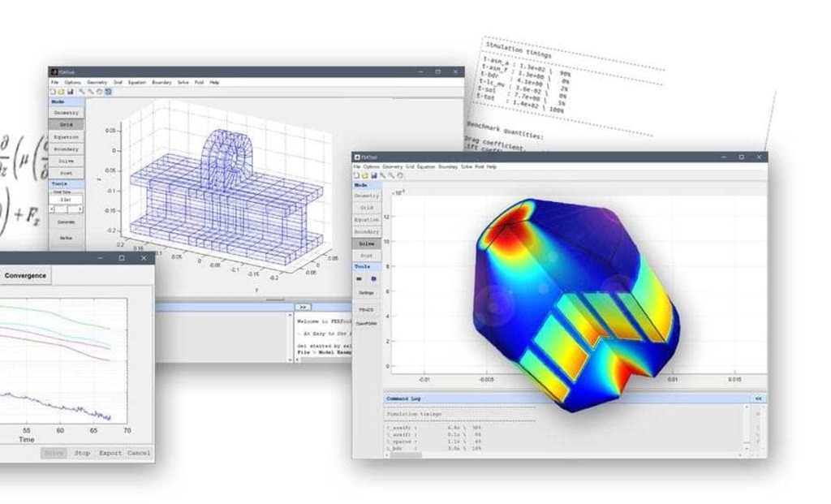Click the Grid Size input field

66,198
